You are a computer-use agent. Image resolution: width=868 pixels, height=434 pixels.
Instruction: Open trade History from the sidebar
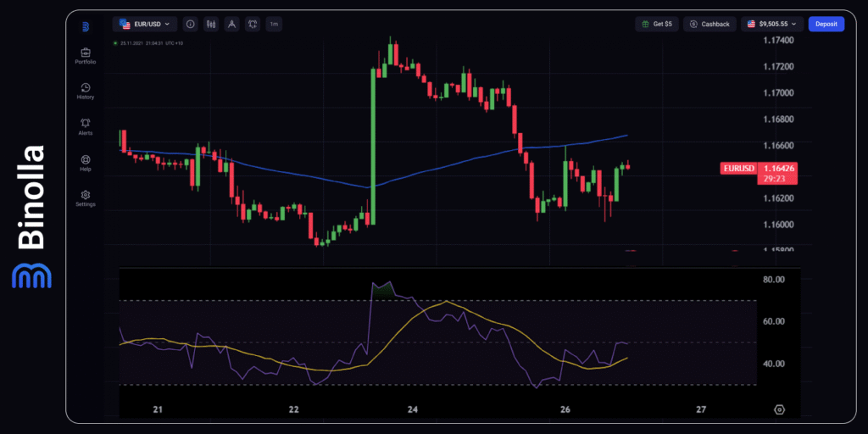[85, 91]
